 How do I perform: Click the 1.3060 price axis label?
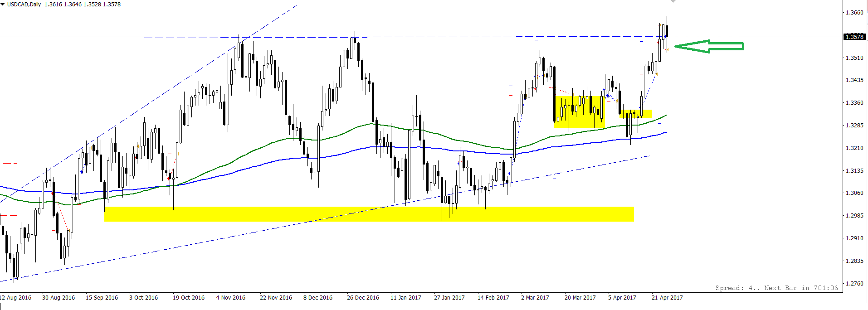click(854, 193)
